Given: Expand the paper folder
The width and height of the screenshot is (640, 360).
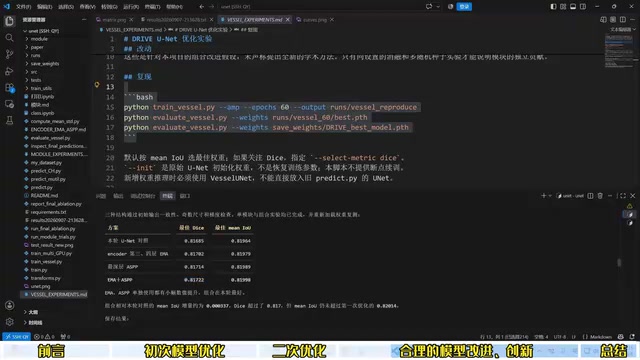Looking at the screenshot, I should [37, 47].
